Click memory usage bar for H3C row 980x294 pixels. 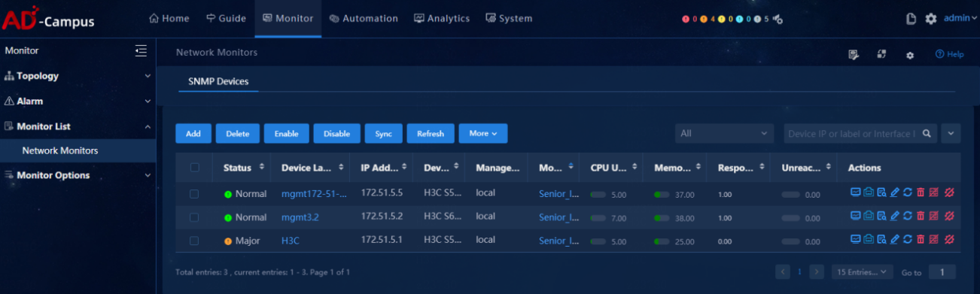pos(662,241)
